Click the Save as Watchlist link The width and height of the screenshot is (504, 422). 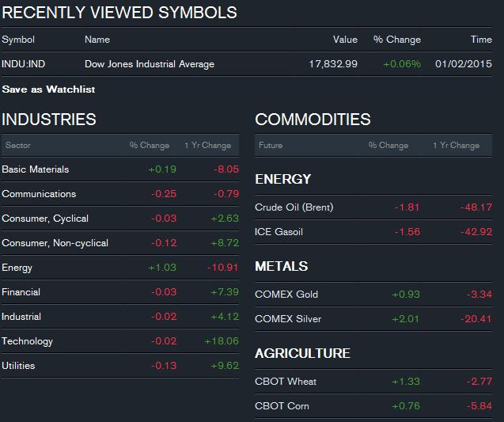point(48,89)
